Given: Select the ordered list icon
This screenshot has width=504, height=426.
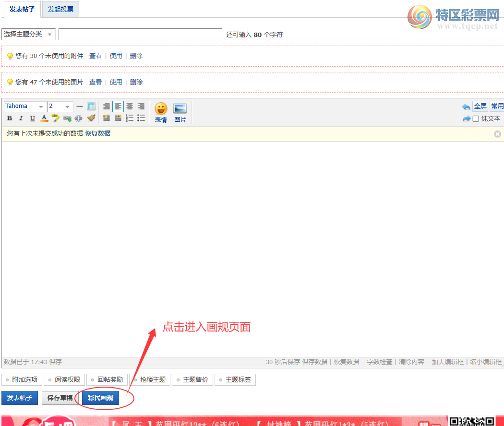Looking at the screenshot, I should pos(129,118).
